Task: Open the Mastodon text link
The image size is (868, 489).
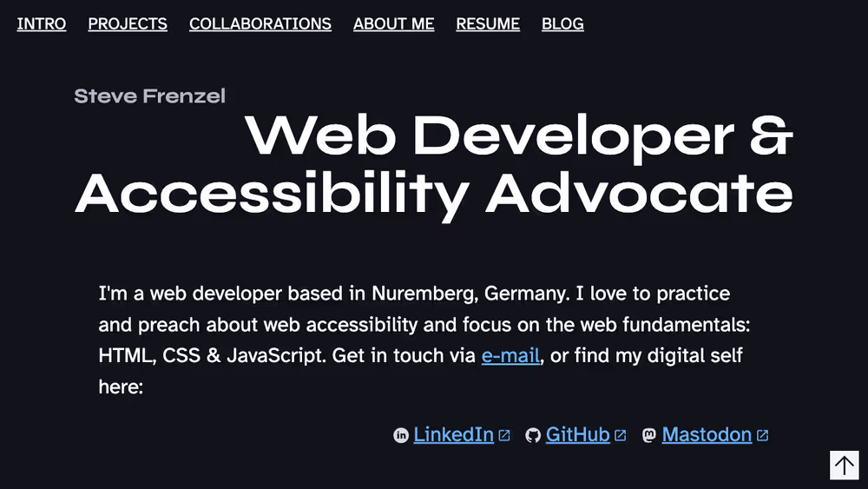Action: pyautogui.click(x=707, y=435)
